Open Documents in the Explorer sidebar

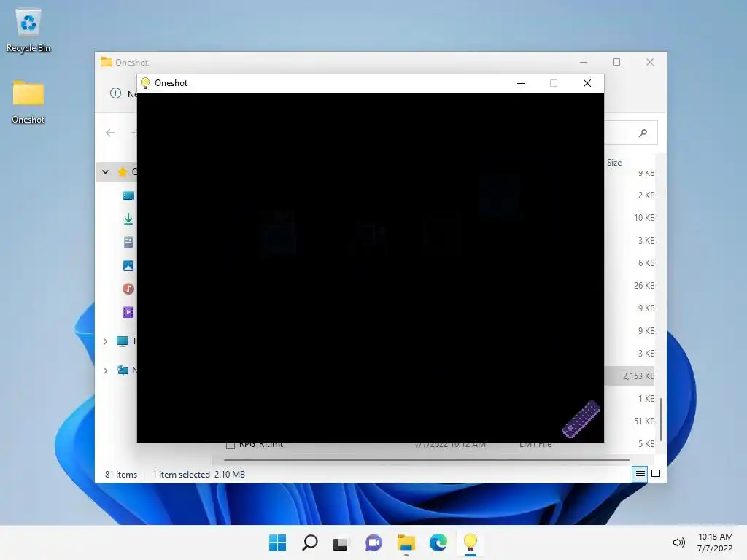128,242
